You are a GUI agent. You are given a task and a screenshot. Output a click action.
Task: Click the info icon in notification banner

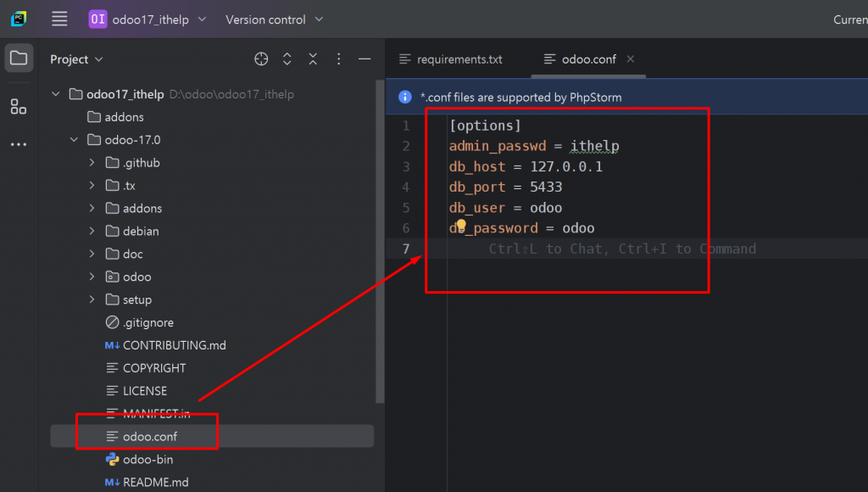[405, 97]
